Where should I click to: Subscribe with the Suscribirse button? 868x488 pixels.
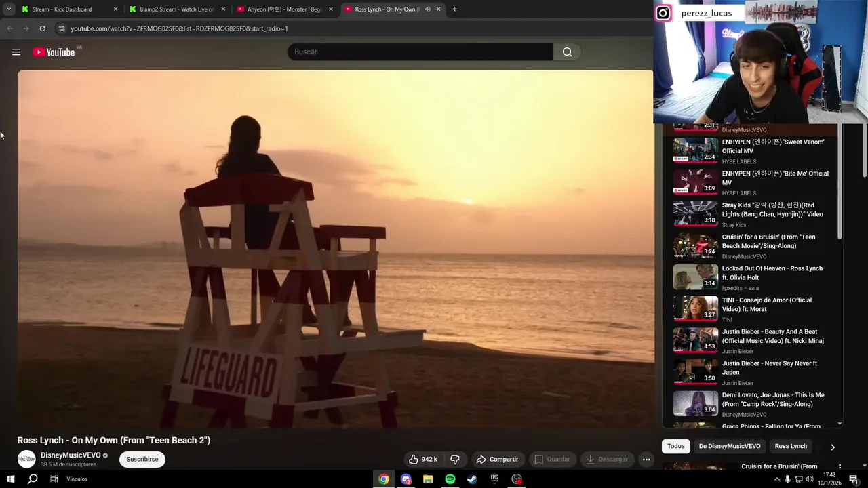142,460
